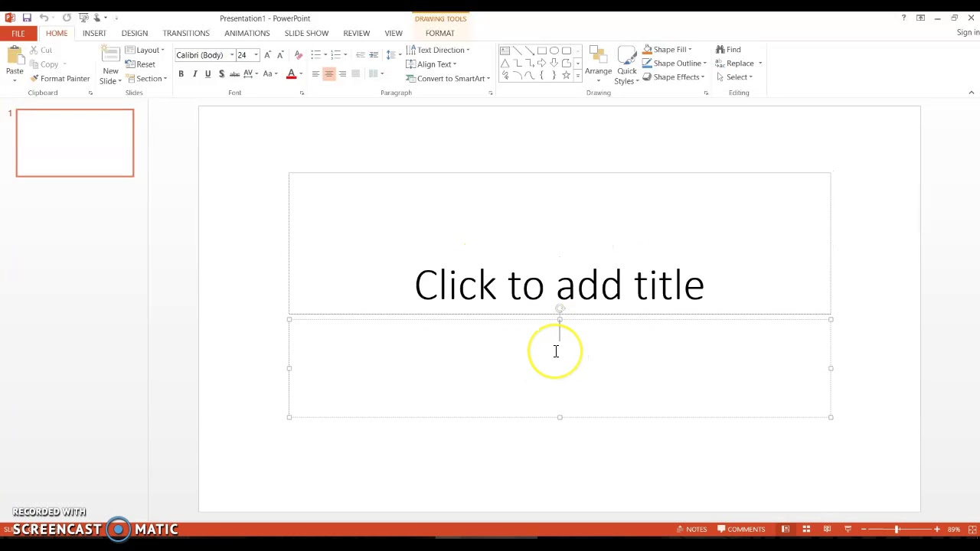Select the rectangle shape in gallery

click(x=541, y=51)
